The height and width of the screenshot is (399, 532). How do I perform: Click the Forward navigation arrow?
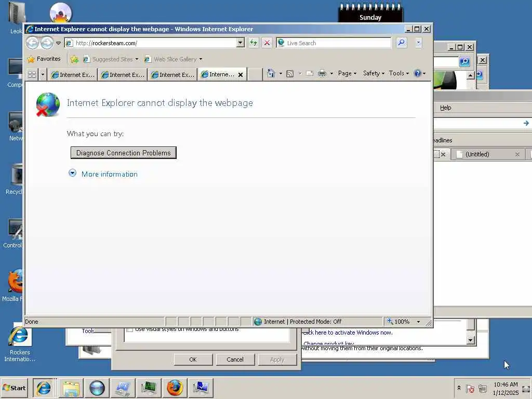(x=47, y=43)
